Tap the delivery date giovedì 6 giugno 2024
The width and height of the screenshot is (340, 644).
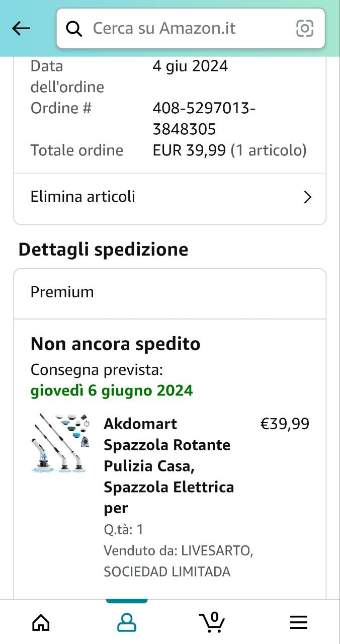coord(112,390)
